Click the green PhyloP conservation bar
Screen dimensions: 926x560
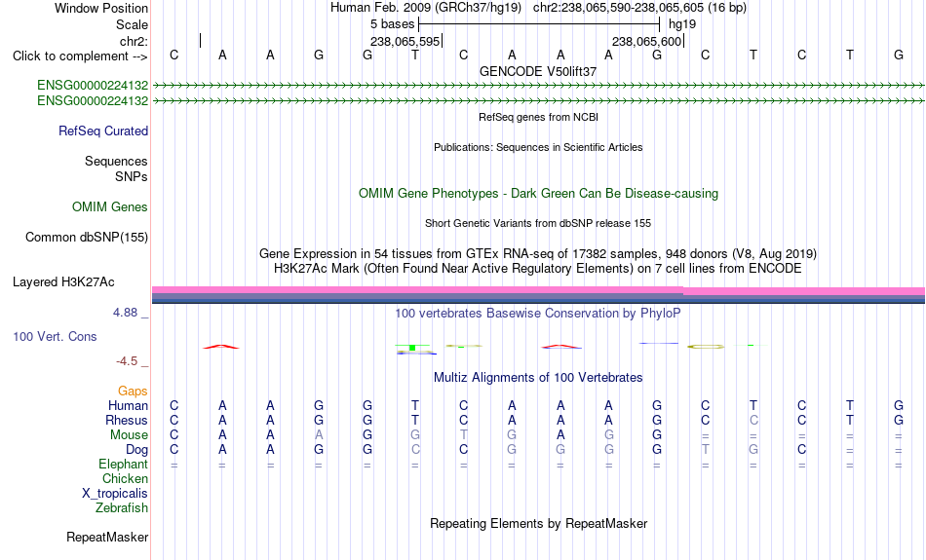tap(413, 348)
